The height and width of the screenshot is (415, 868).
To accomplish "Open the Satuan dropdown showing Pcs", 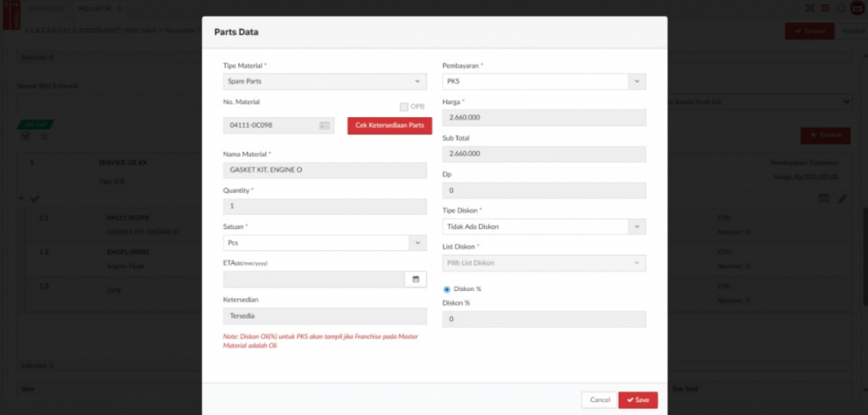I will click(325, 243).
